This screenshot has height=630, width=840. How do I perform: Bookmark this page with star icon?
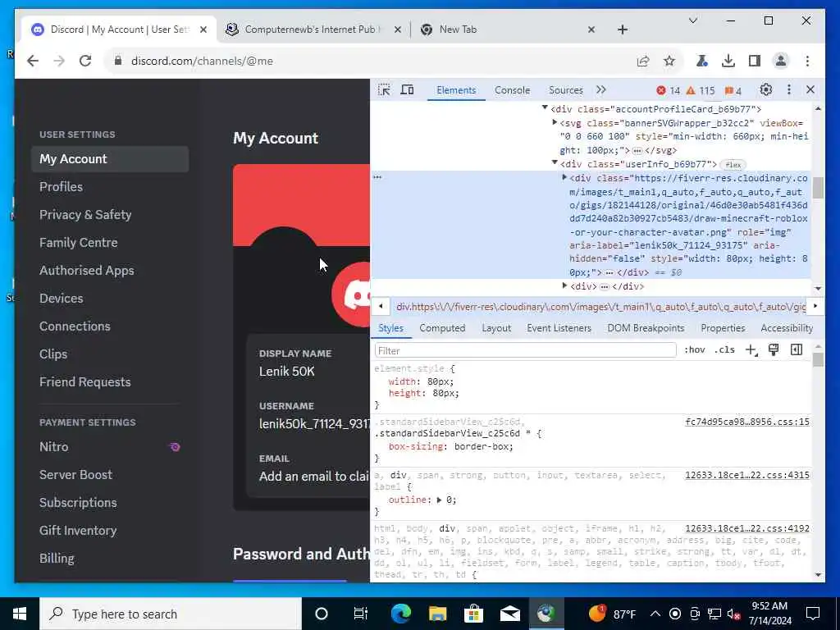tap(669, 61)
